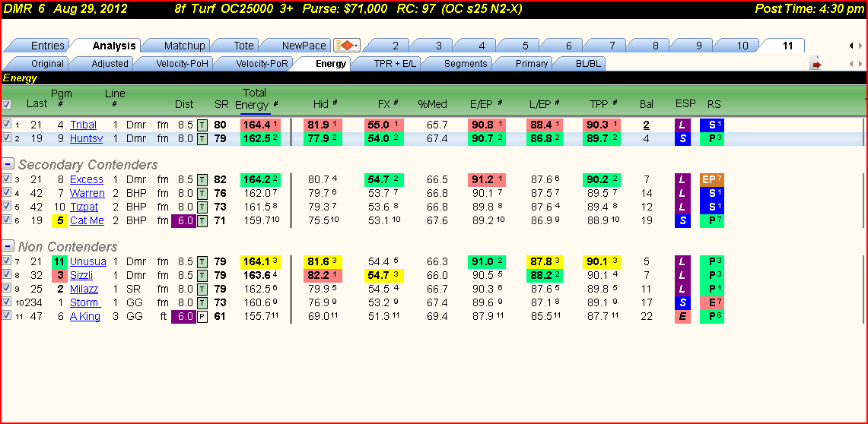The height and width of the screenshot is (424, 868).
Task: Click ESP badge L for Tribal
Action: tap(682, 125)
